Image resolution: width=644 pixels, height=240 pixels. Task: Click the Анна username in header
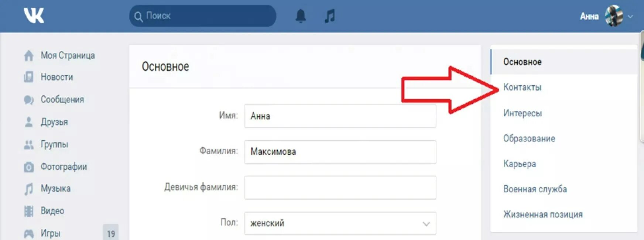point(589,16)
